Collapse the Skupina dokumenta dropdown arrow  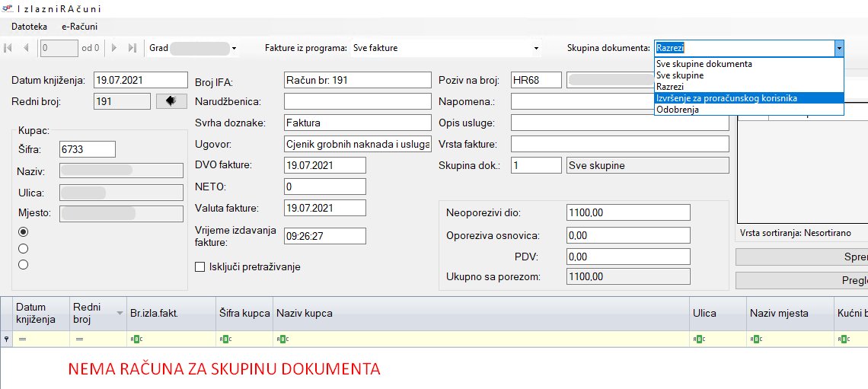click(x=838, y=48)
